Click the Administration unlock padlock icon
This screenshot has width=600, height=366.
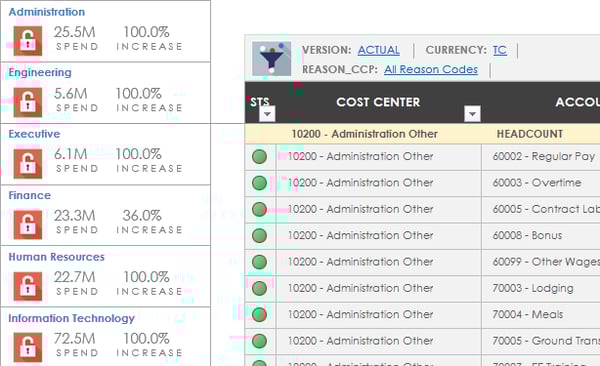click(28, 41)
